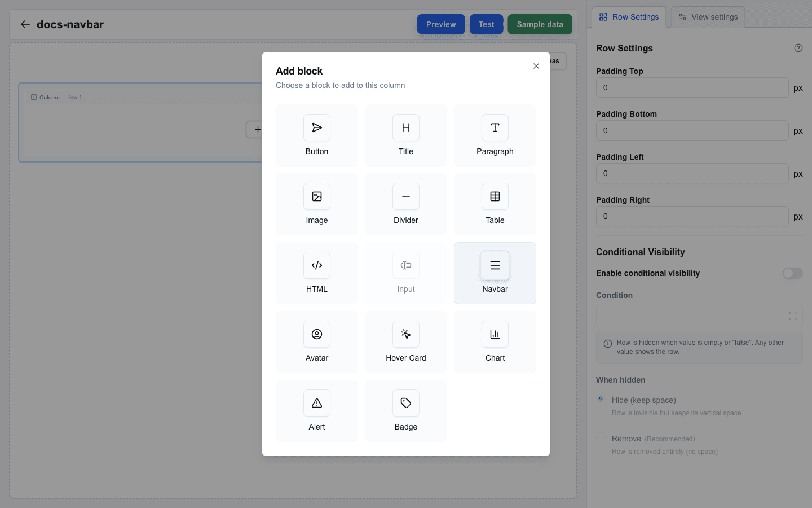Close the Add block dialog

(536, 66)
